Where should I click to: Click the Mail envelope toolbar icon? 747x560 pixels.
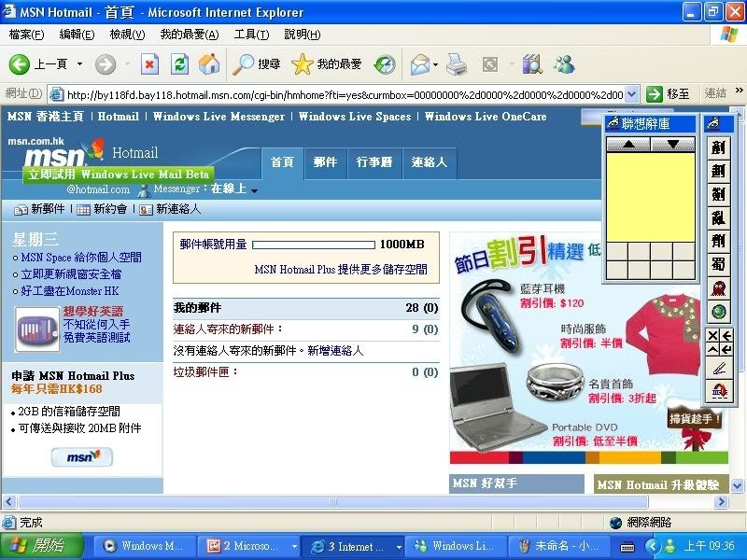tap(420, 64)
